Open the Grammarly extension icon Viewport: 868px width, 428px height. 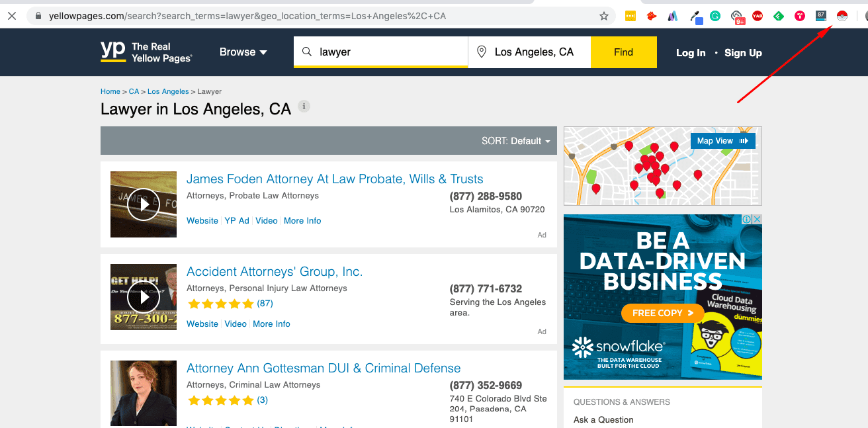[x=715, y=15]
